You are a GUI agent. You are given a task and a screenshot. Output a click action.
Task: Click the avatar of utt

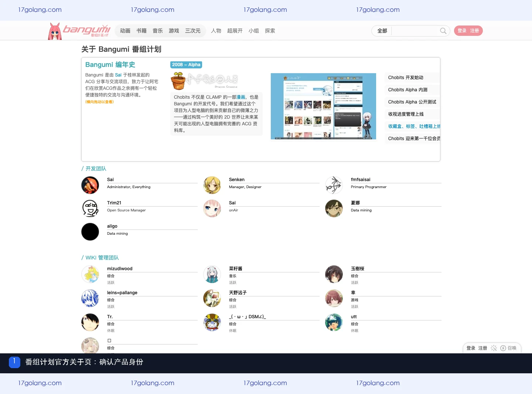334,322
